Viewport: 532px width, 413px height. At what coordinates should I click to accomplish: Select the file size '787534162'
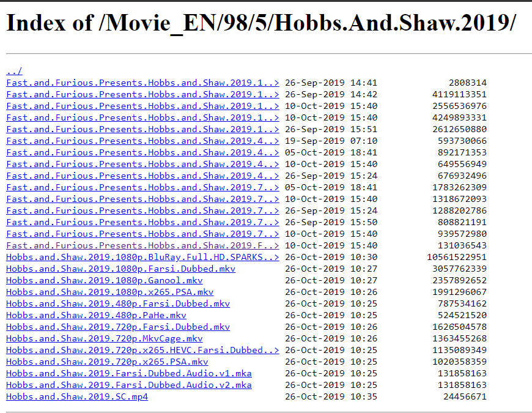tap(462, 303)
